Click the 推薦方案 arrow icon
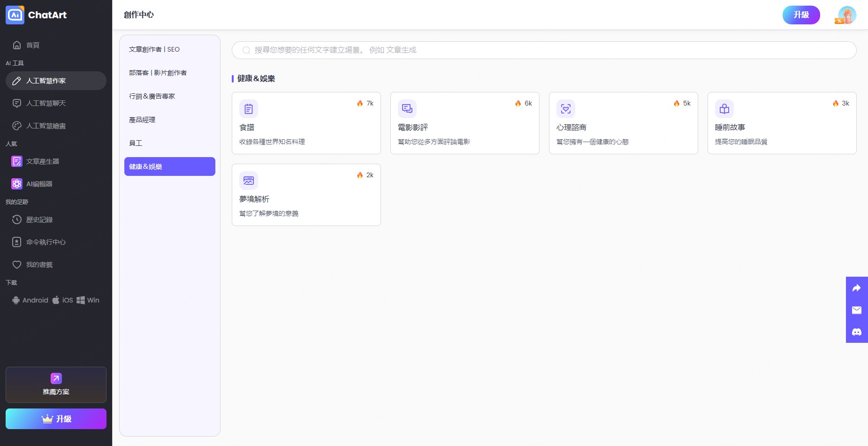 (56, 378)
